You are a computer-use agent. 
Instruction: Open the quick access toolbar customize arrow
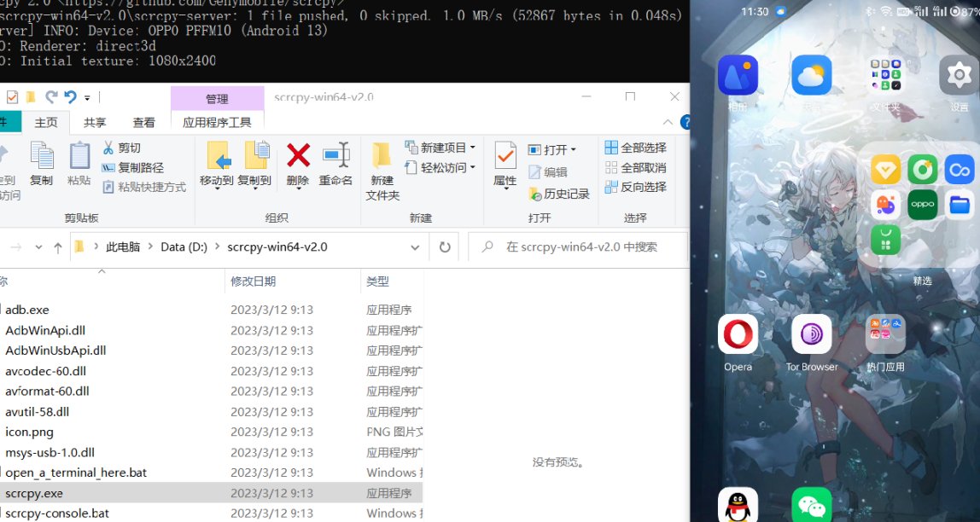coord(87,98)
